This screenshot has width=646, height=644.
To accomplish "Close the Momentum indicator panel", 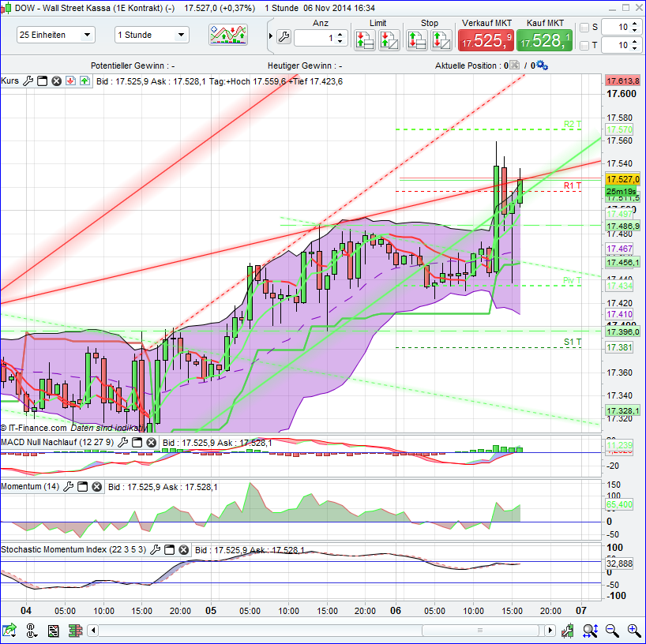I will pyautogui.click(x=96, y=486).
